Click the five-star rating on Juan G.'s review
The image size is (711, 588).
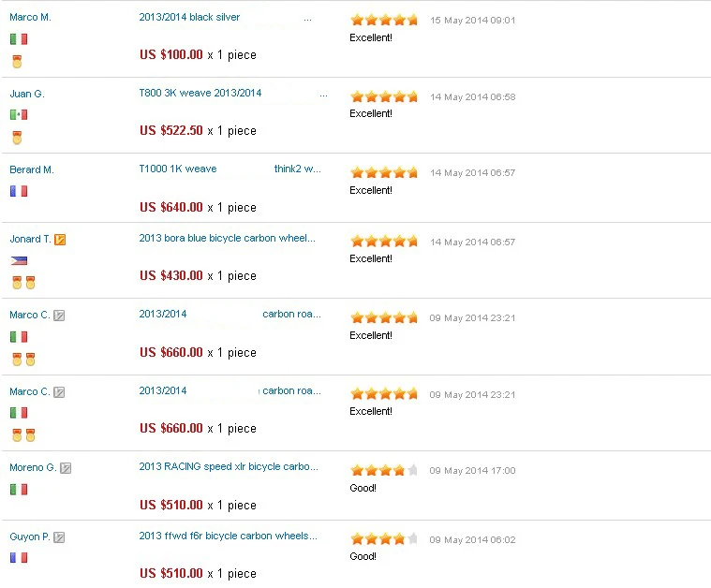pyautogui.click(x=384, y=96)
